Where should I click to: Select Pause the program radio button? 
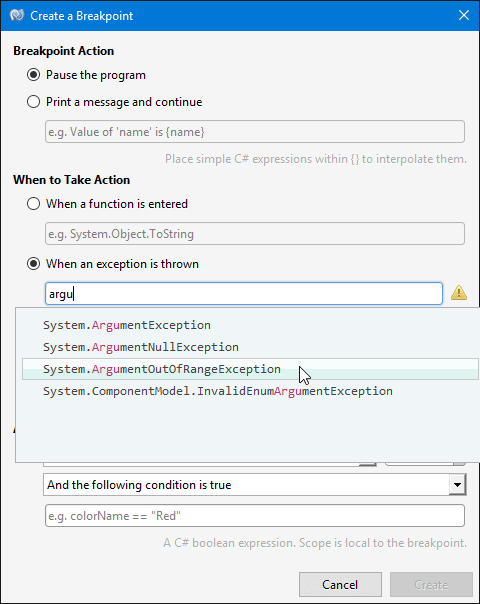34,75
